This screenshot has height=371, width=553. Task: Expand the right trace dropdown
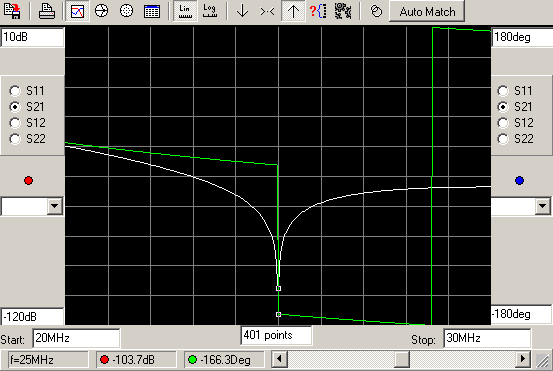543,206
